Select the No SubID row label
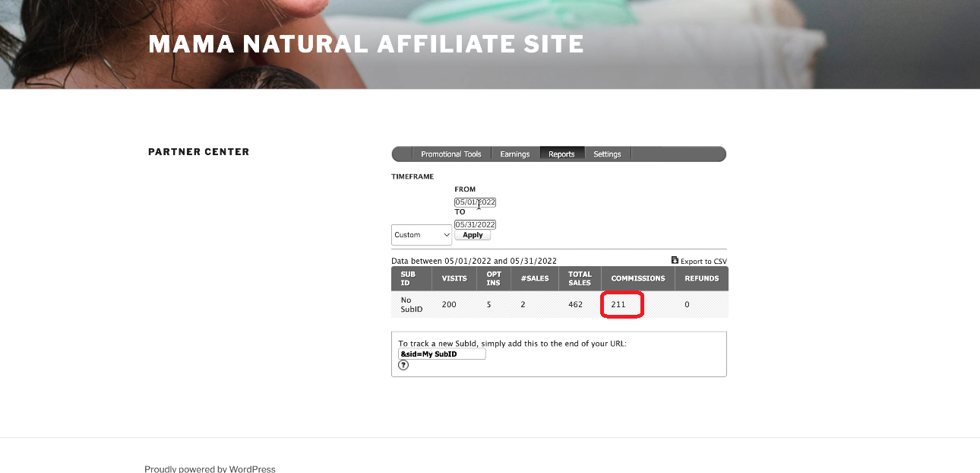 (x=411, y=304)
